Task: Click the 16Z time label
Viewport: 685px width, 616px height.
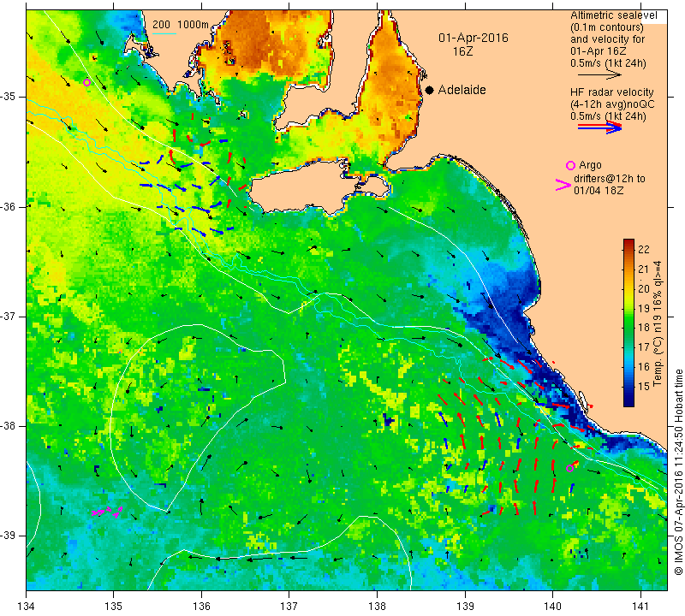Action: click(462, 51)
